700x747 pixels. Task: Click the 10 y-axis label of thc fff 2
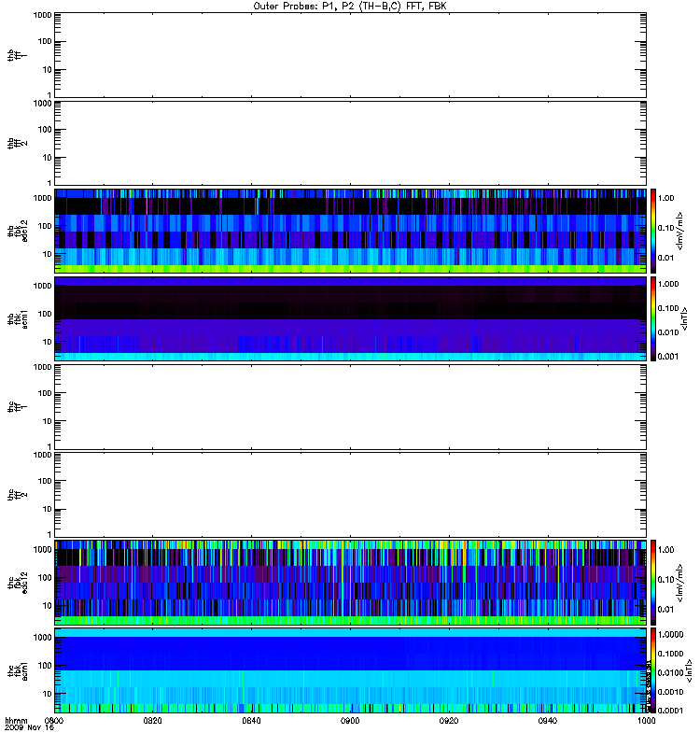(x=48, y=509)
